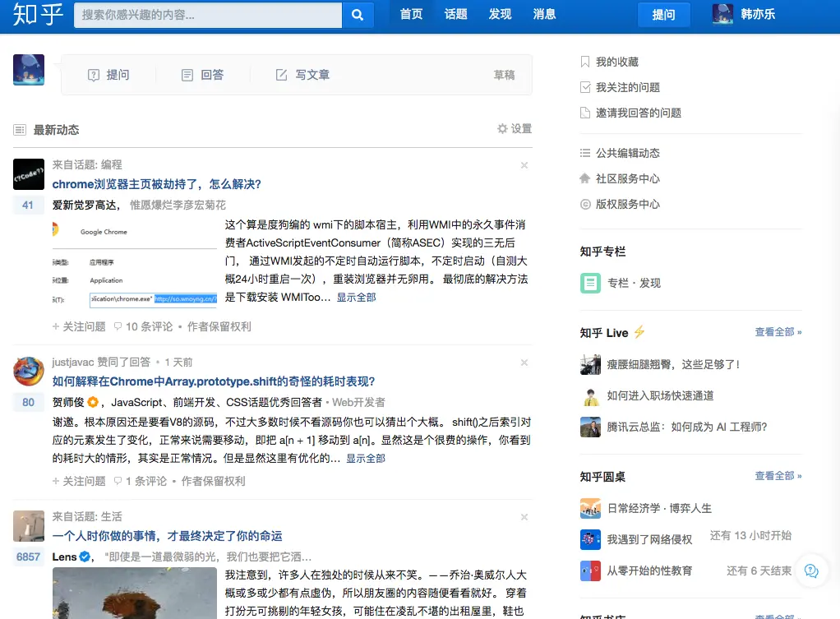Screen dimensions: 840x619
Task: Click orange badge icon next to 贺师俊
Action: coord(93,402)
